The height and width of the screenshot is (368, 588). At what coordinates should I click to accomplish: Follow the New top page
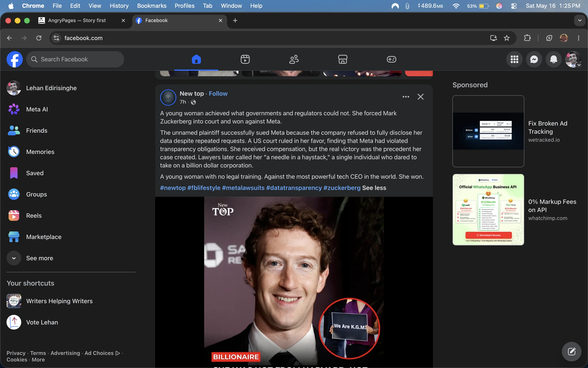pyautogui.click(x=218, y=93)
